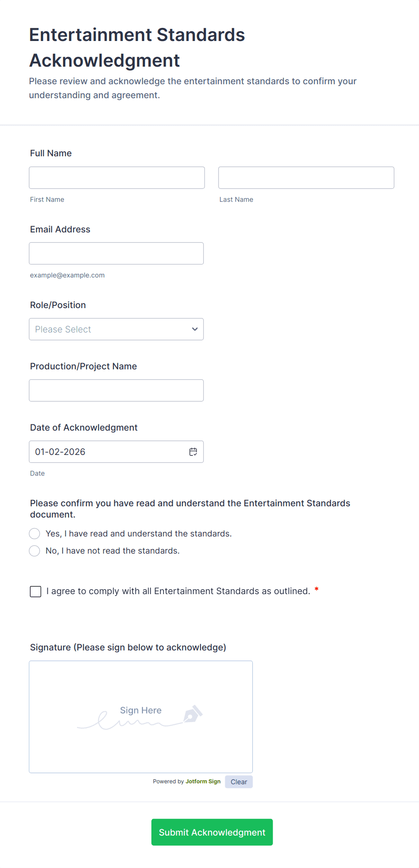Focus the Email Address text box
Viewport: 419px width, 868px height.
pyautogui.click(x=116, y=254)
